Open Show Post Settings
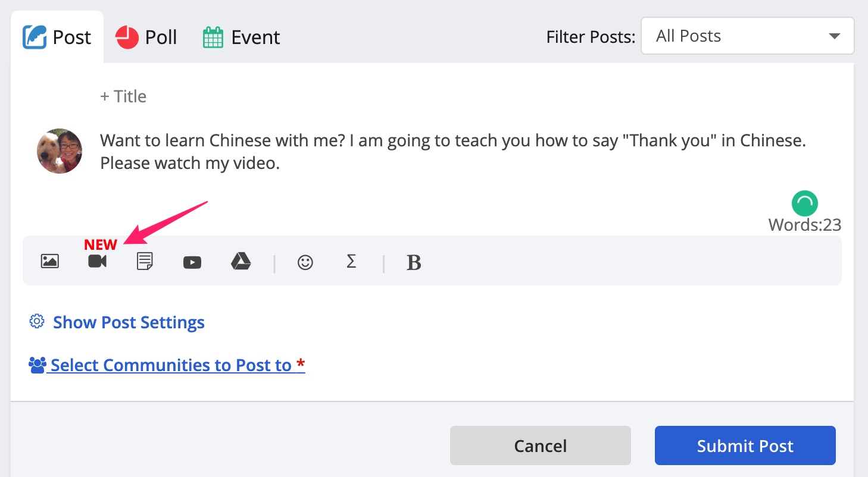 point(129,322)
